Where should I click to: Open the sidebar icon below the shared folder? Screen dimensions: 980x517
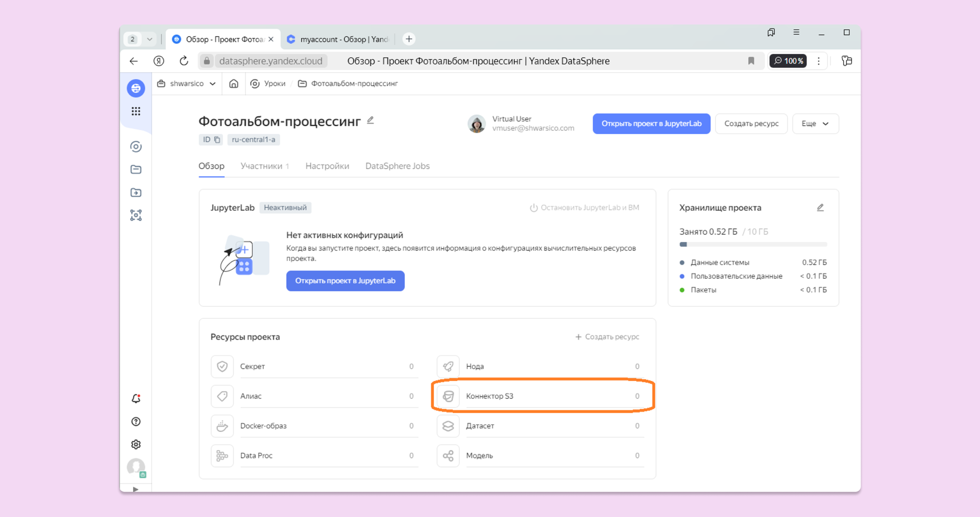point(136,215)
